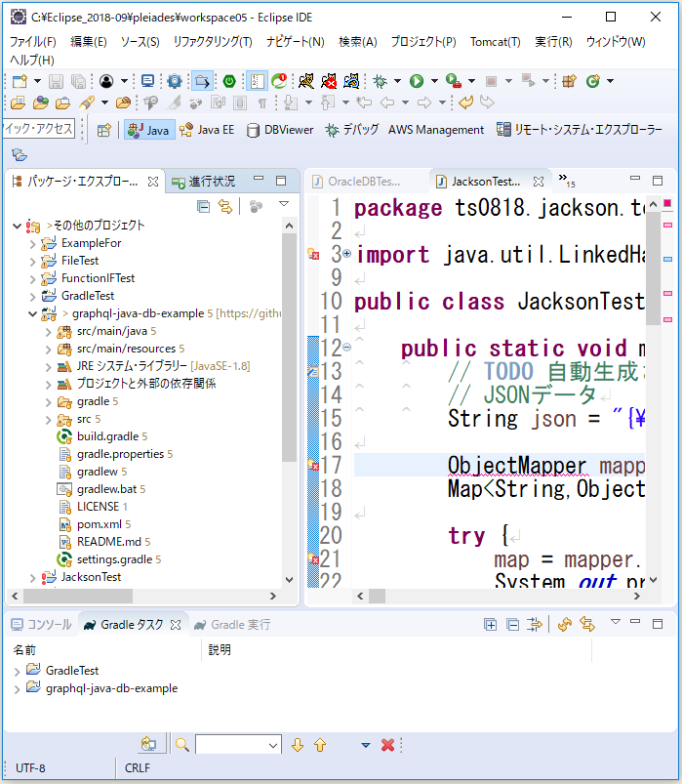Click the Forward navigation arrow icon

(424, 103)
